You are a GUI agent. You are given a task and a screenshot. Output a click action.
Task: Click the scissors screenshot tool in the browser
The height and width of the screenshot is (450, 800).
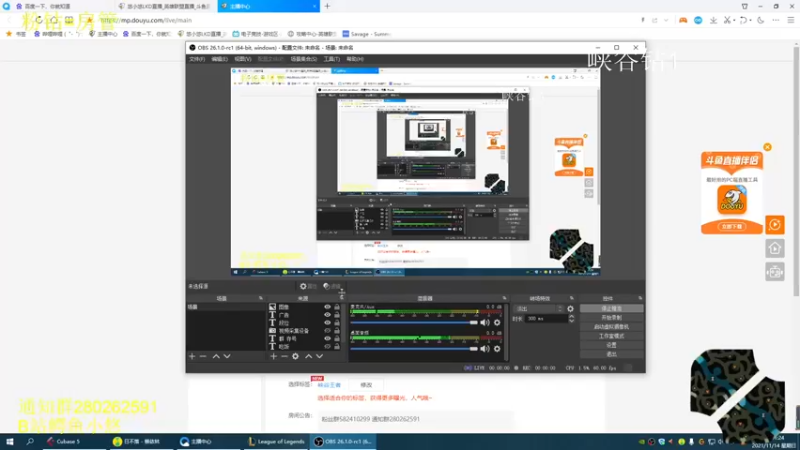tap(727, 20)
